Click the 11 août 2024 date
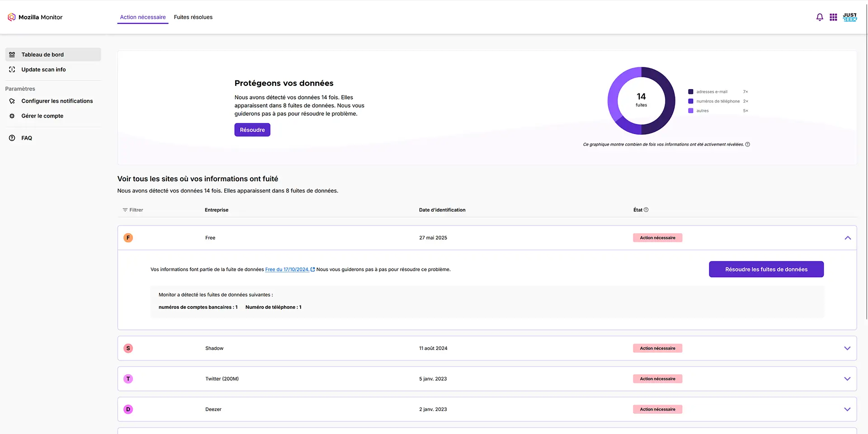Screen dimensions: 868x434 (433, 349)
